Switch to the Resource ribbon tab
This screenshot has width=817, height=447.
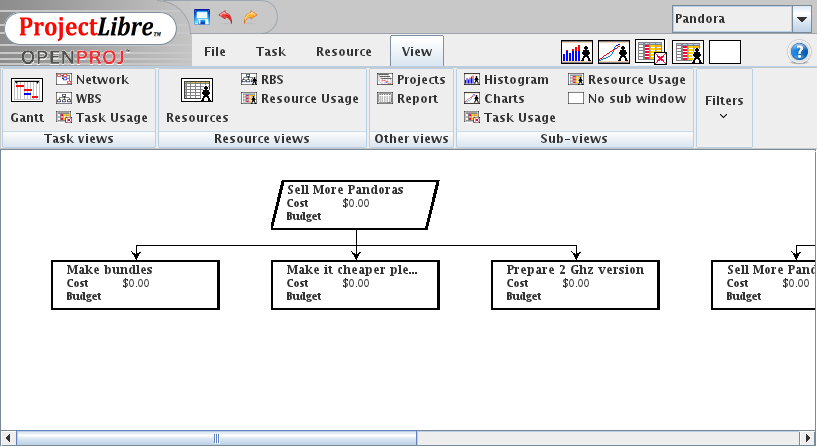344,52
